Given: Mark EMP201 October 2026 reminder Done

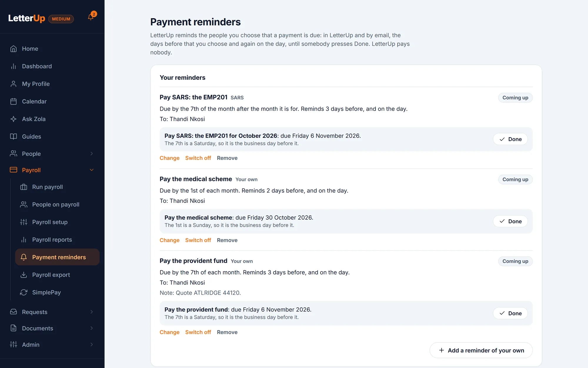Looking at the screenshot, I should pos(510,139).
